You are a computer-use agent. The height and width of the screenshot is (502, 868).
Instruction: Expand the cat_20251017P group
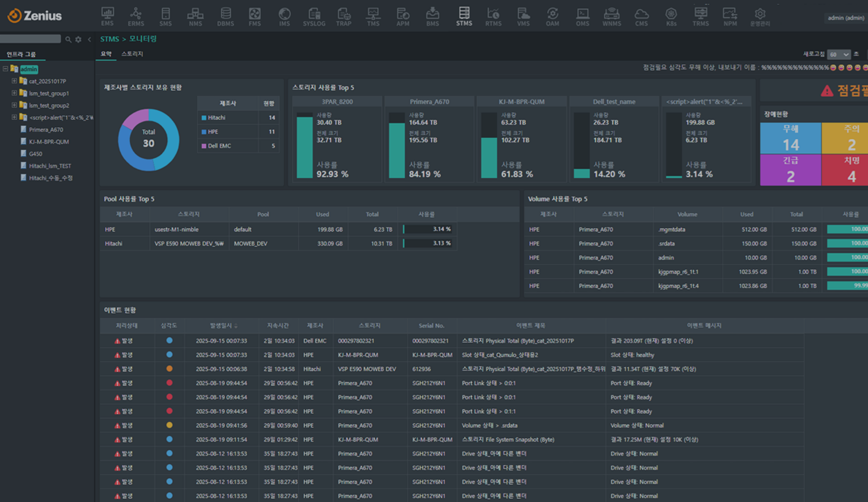click(x=14, y=81)
